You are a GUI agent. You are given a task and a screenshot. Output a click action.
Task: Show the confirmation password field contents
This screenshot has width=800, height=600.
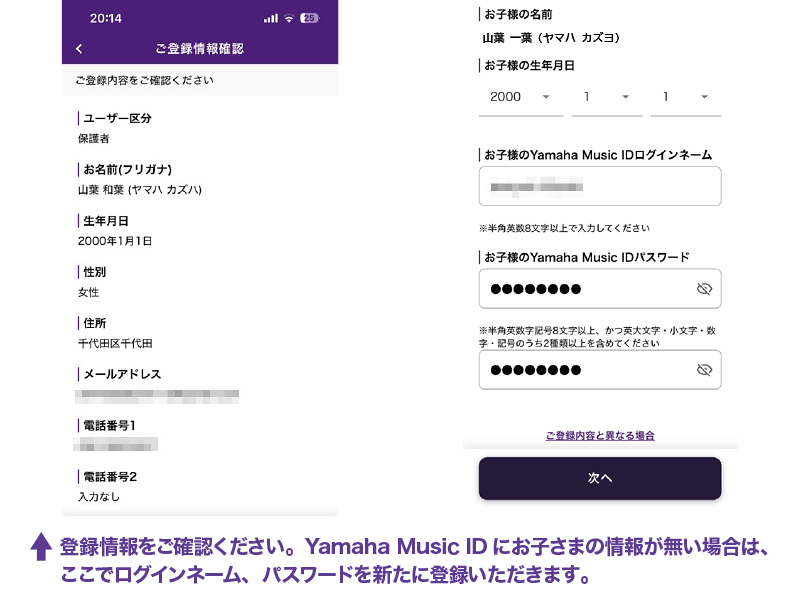pos(704,370)
